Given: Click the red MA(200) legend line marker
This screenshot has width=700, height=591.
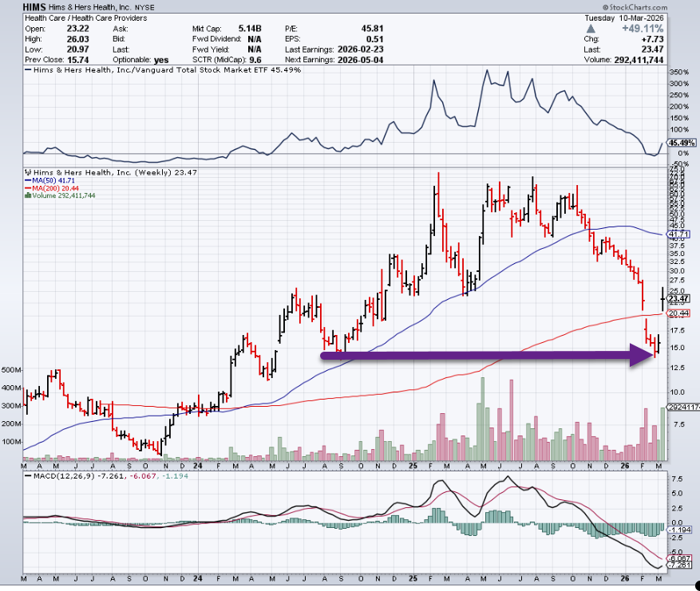Looking at the screenshot, I should (27, 187).
